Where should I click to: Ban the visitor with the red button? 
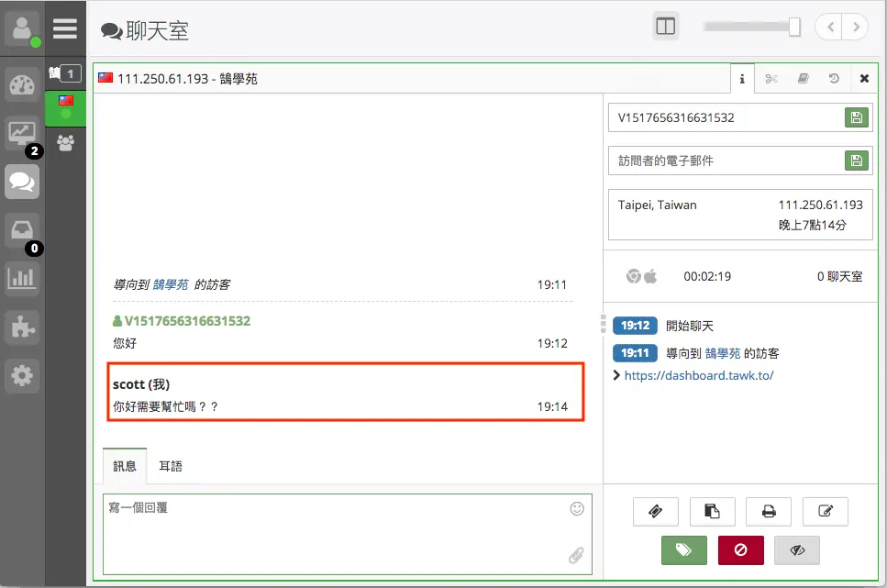(x=741, y=550)
